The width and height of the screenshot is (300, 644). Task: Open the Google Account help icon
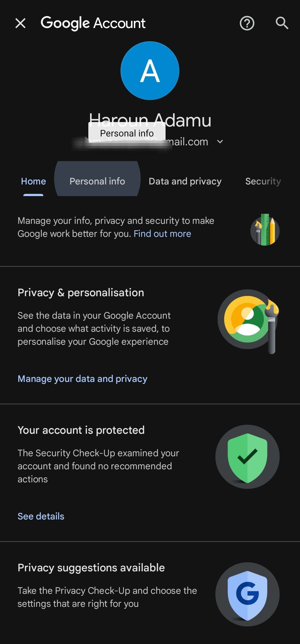pos(247,23)
